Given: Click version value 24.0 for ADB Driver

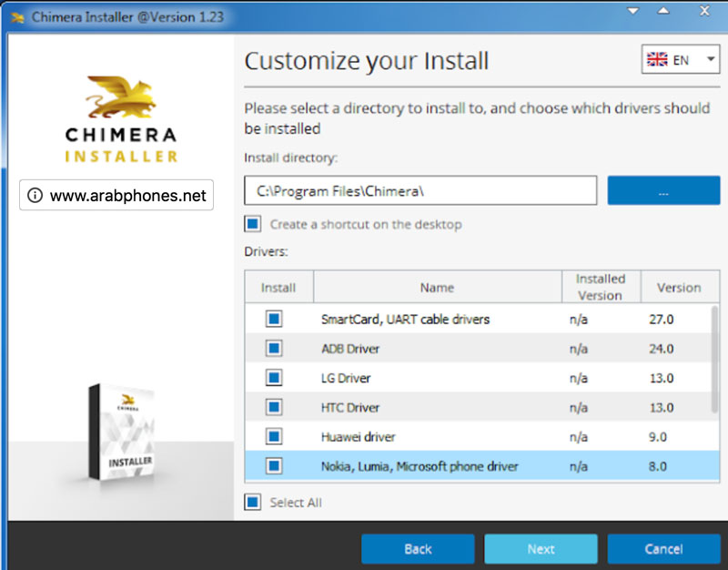Looking at the screenshot, I should (x=662, y=349).
